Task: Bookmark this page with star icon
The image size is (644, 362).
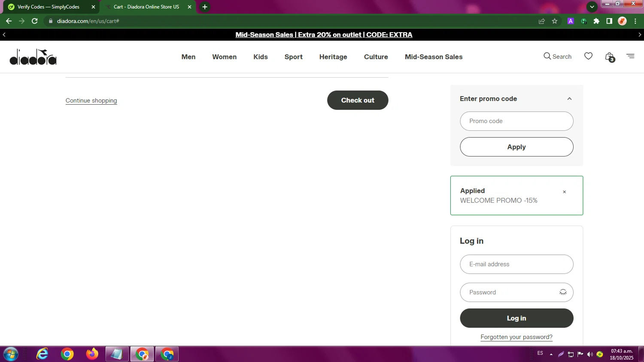Action: coord(555,21)
